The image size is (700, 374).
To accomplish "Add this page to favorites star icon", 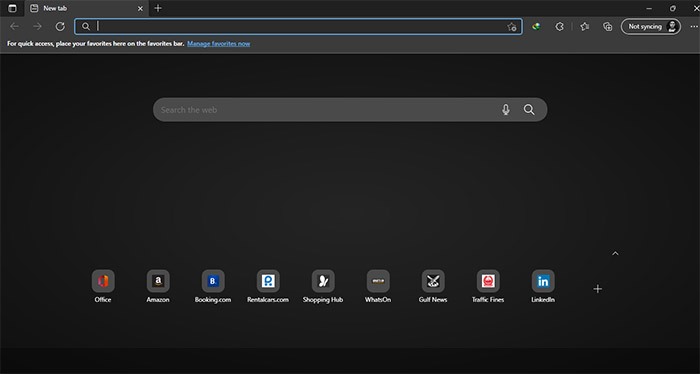I will pyautogui.click(x=512, y=27).
